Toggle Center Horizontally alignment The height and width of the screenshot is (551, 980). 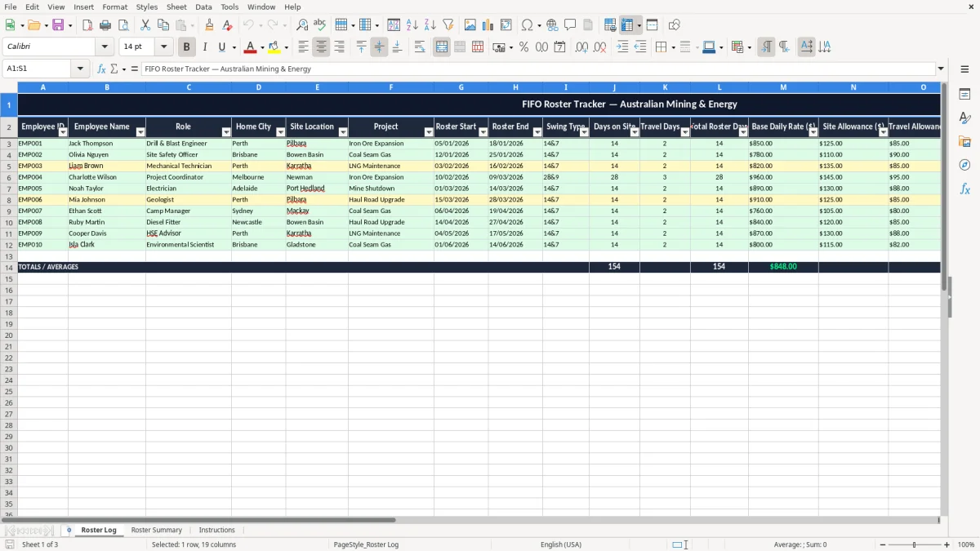[x=321, y=47]
